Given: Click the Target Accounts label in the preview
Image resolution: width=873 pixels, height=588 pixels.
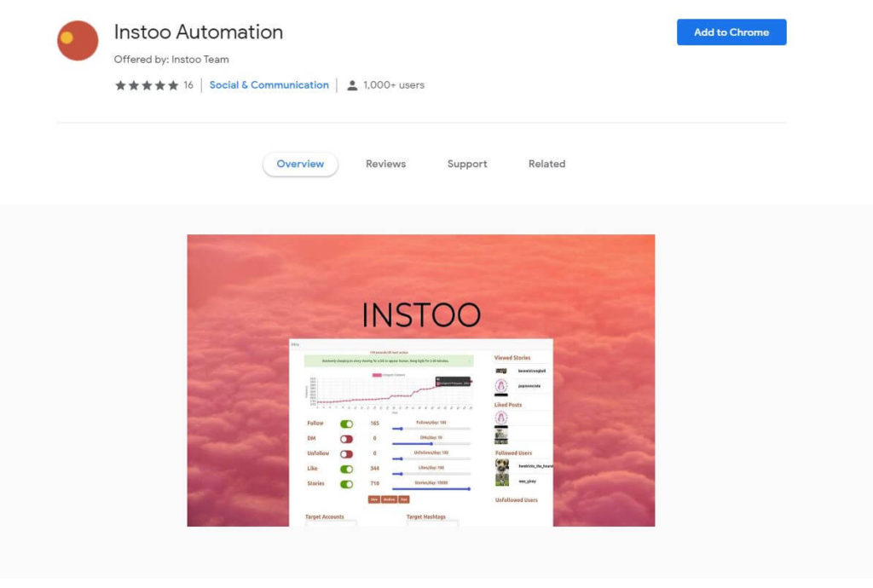Looking at the screenshot, I should click(325, 516).
